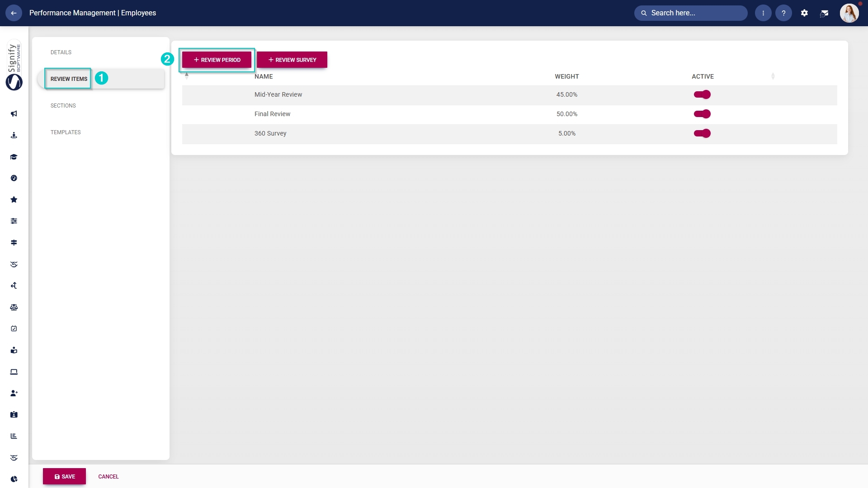Open the messages envelope icon
Image resolution: width=868 pixels, height=488 pixels.
824,13
